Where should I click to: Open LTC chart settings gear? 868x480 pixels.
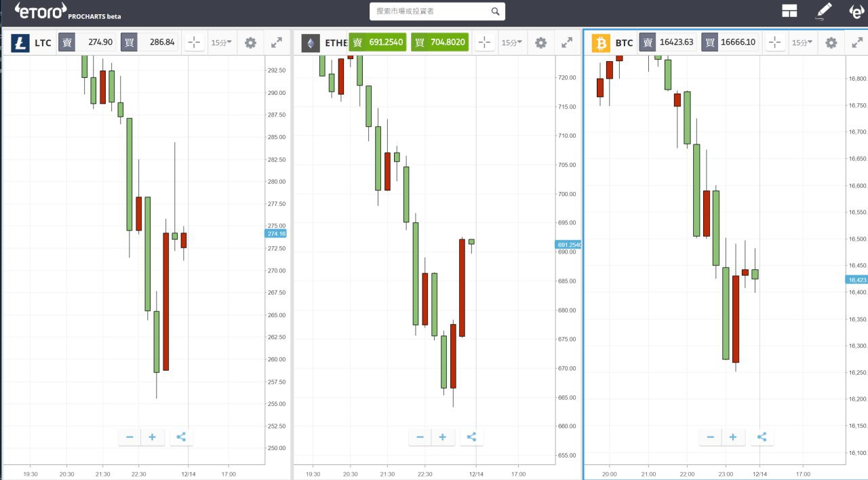(250, 43)
